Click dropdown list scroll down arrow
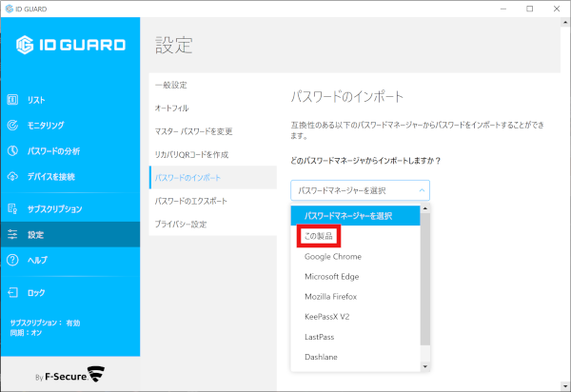The image size is (571, 392). click(x=425, y=366)
